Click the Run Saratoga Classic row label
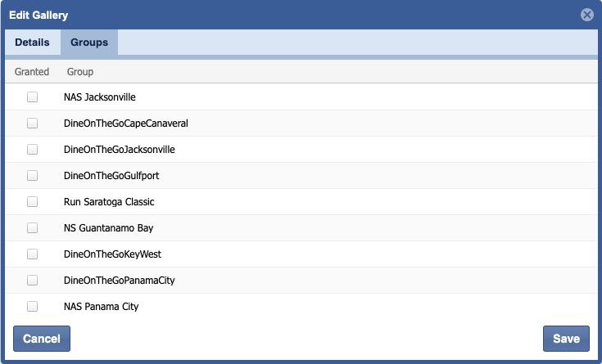Viewport: 602px width, 364px height. coord(109,202)
